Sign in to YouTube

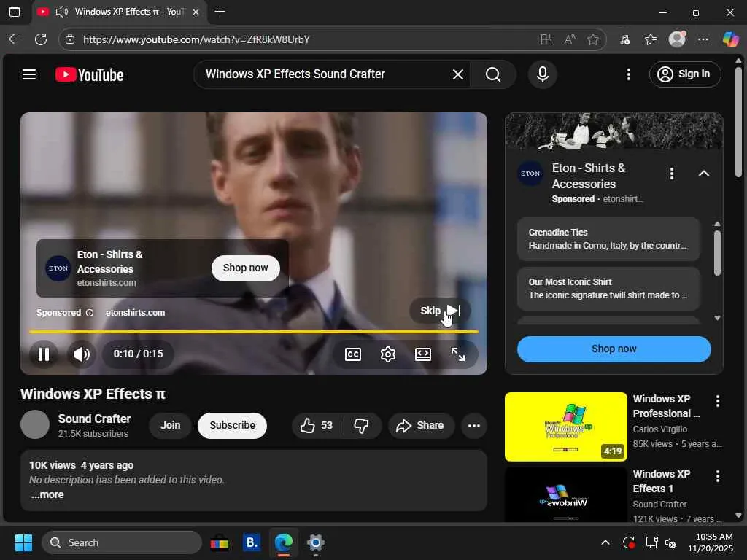[x=684, y=74]
